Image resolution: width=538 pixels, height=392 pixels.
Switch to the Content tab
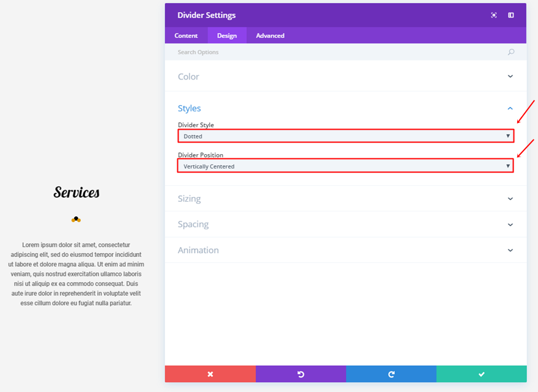(x=186, y=35)
